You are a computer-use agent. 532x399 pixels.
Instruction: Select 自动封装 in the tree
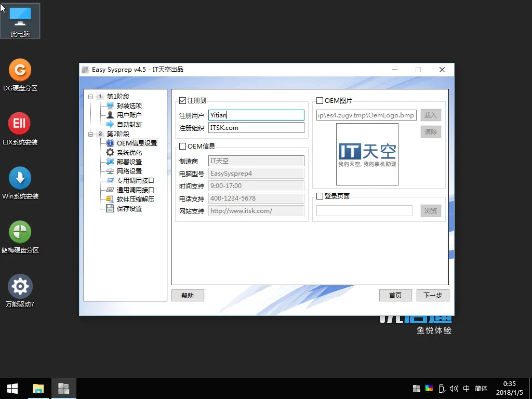coord(129,125)
